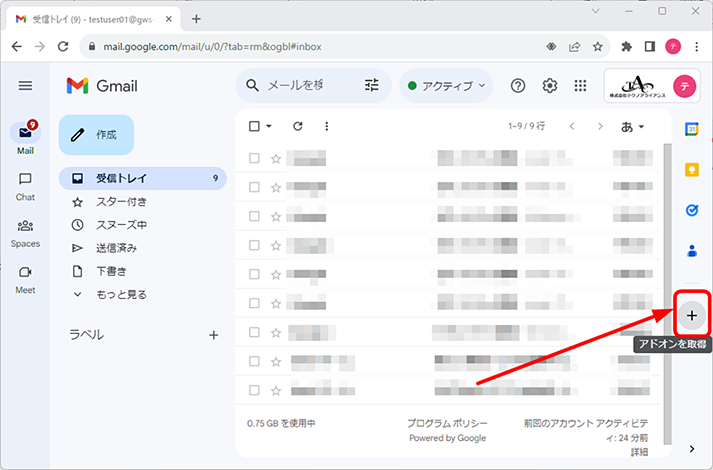The height and width of the screenshot is (470, 713).
Task: Open the スター付き starred folder
Action: click(121, 202)
